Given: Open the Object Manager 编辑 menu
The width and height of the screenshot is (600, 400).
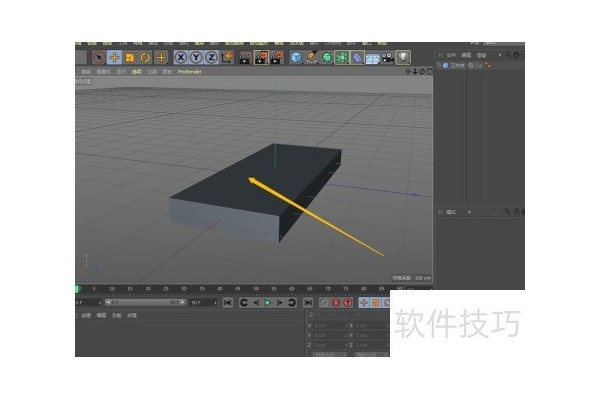Looking at the screenshot, I should (x=466, y=56).
